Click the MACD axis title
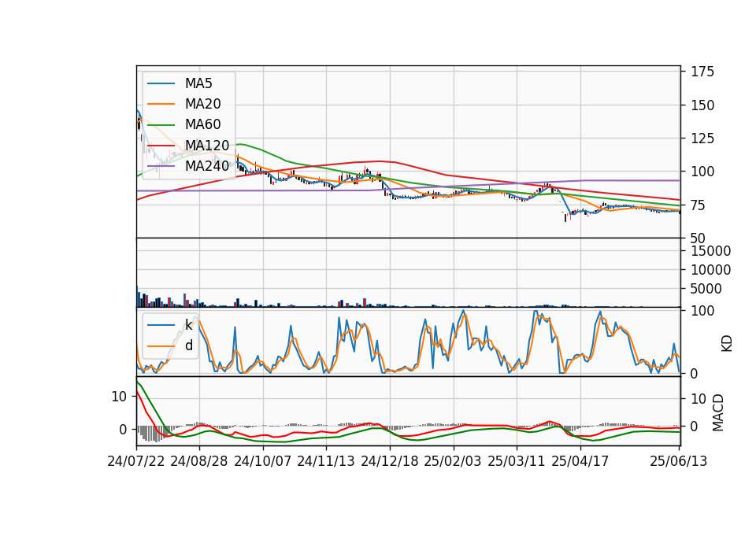This screenshot has height=543, width=756. click(718, 412)
